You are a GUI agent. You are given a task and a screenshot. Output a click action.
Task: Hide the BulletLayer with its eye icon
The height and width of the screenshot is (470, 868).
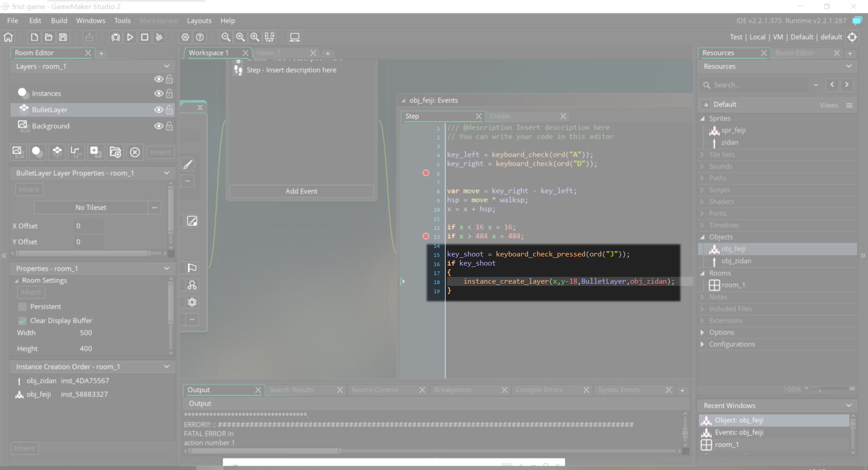[x=159, y=110]
